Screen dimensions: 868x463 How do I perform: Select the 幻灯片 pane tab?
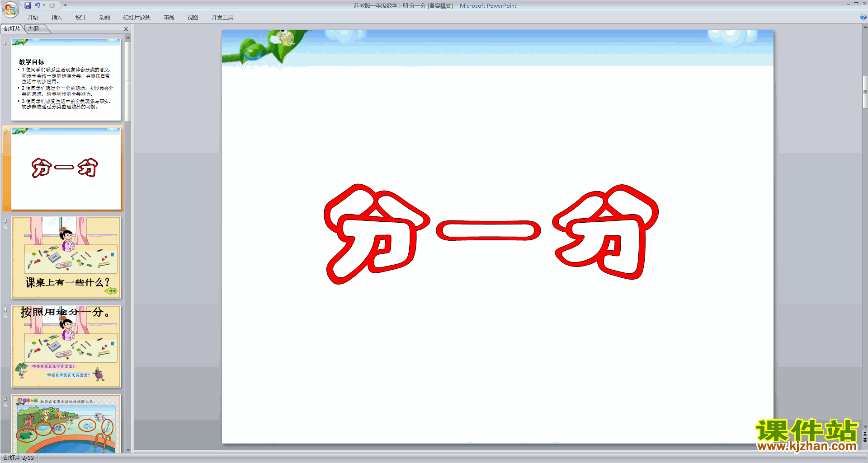click(12, 29)
